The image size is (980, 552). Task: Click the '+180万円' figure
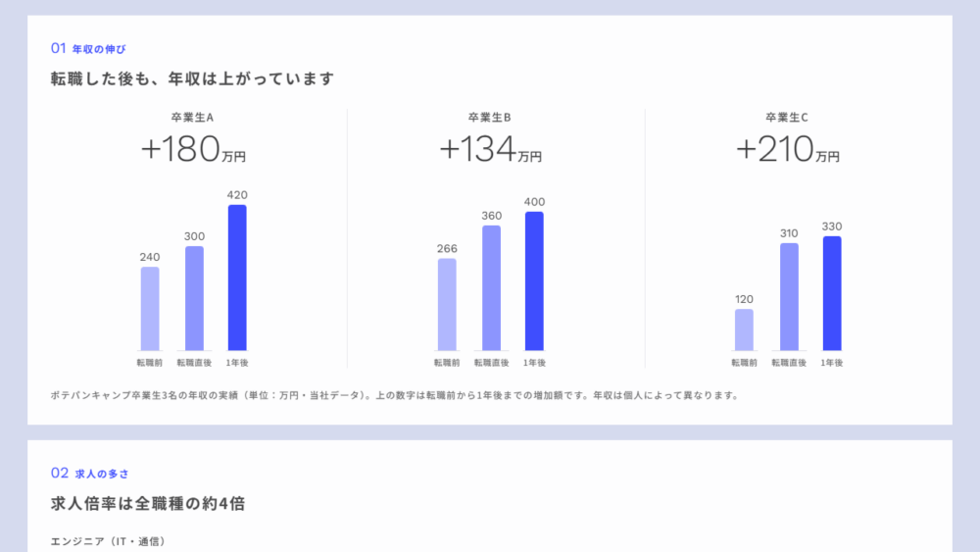click(x=193, y=149)
